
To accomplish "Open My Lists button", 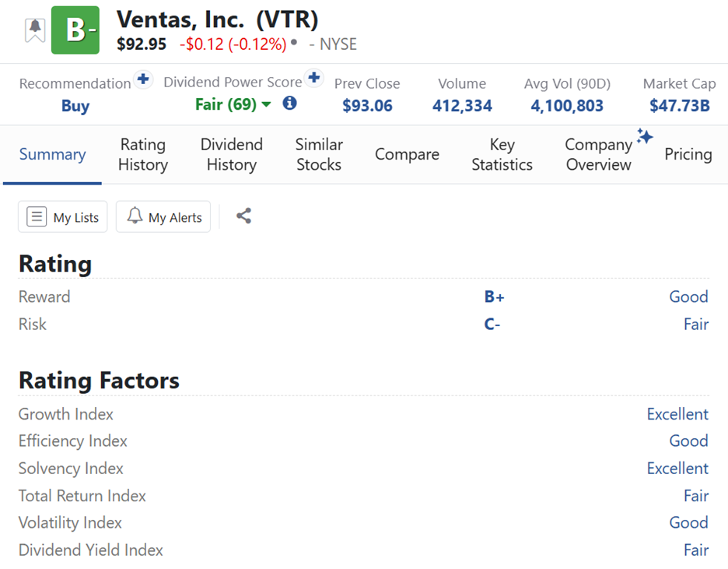I will coord(63,216).
